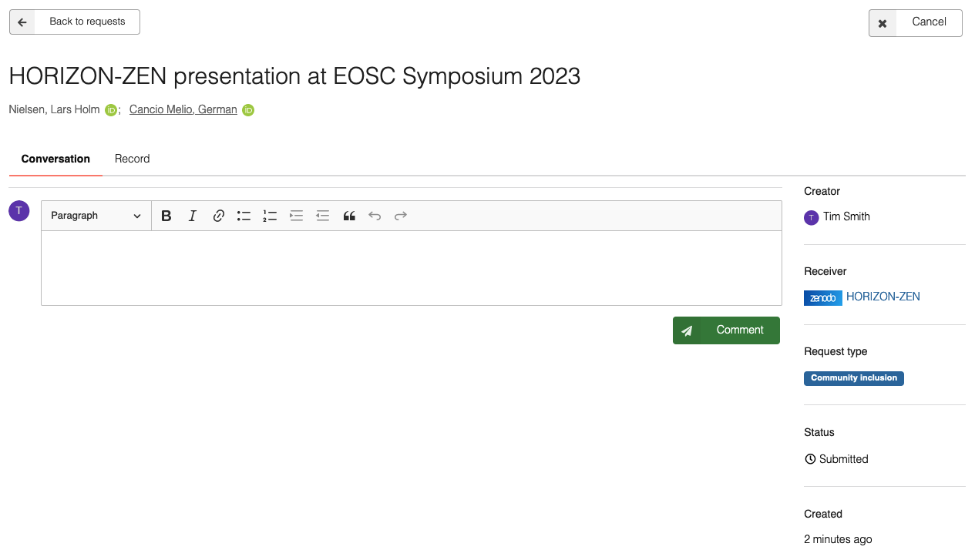
Task: Insert a link using the toolbar
Action: click(x=219, y=216)
